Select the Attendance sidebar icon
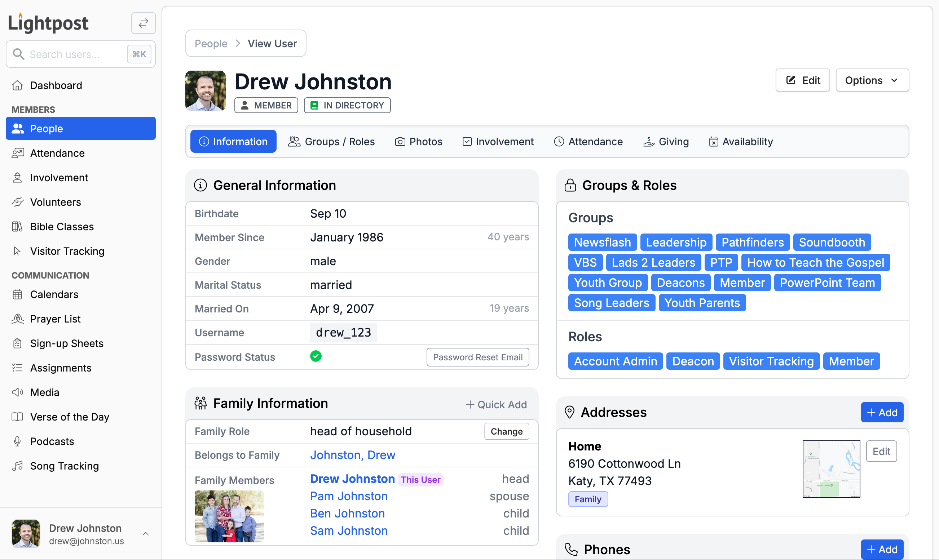Viewport: 939px width, 560px height. click(17, 153)
